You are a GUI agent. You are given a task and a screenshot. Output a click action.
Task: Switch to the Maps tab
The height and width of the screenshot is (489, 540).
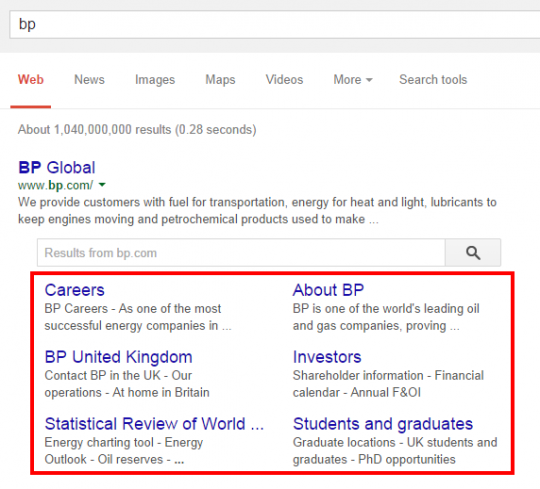(220, 80)
